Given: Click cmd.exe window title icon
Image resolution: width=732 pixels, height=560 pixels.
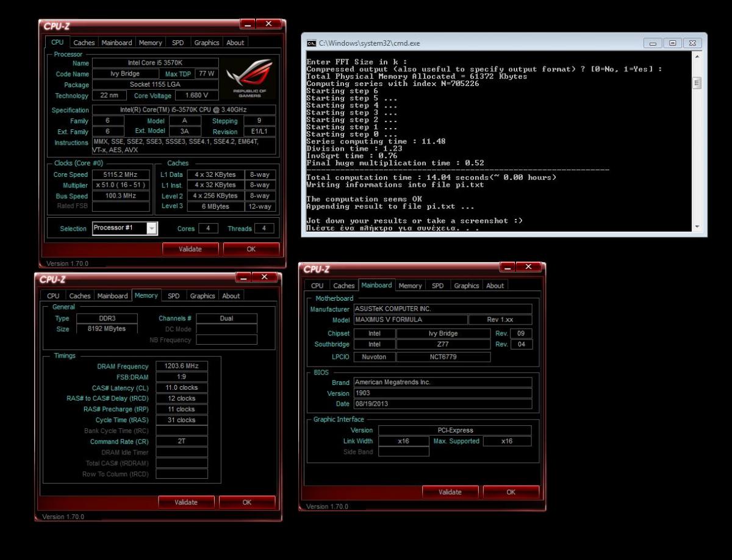Looking at the screenshot, I should coord(311,43).
